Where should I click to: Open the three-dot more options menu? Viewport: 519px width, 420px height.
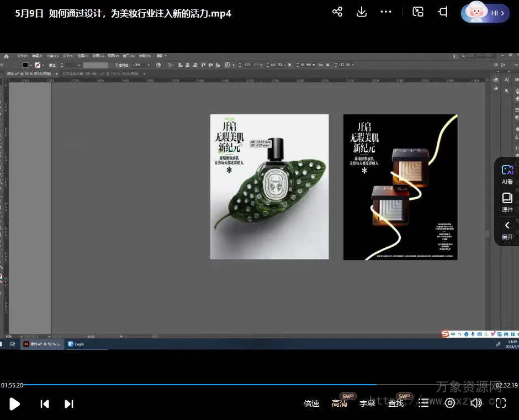click(x=386, y=12)
